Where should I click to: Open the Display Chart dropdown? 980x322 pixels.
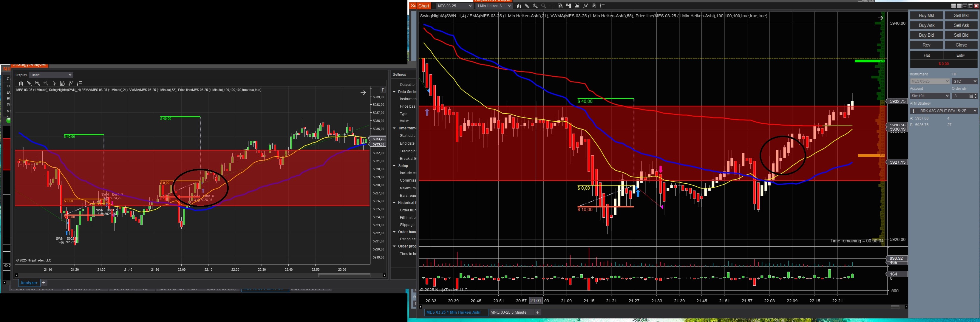pos(51,75)
